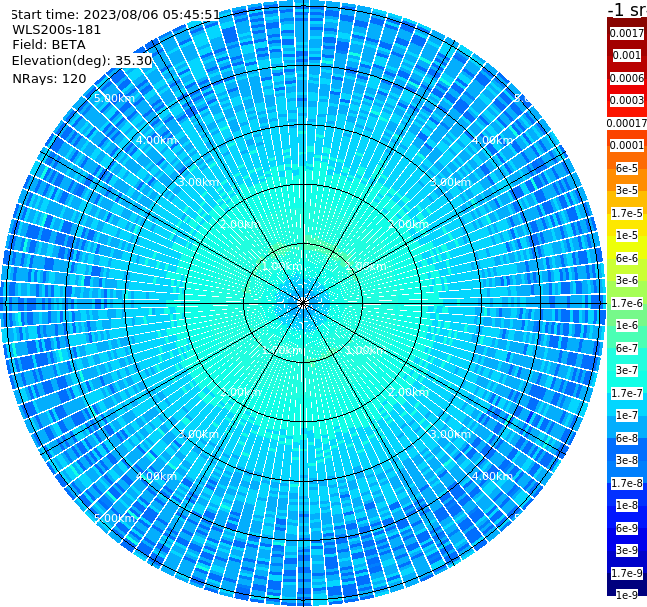The image size is (647, 607).
Task: Click the 1.7e-6 colorbar label
Action: point(627,303)
